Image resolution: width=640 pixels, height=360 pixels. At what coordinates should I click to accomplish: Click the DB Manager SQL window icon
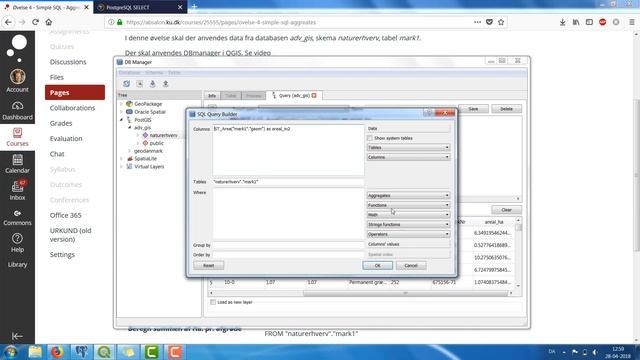(x=140, y=84)
